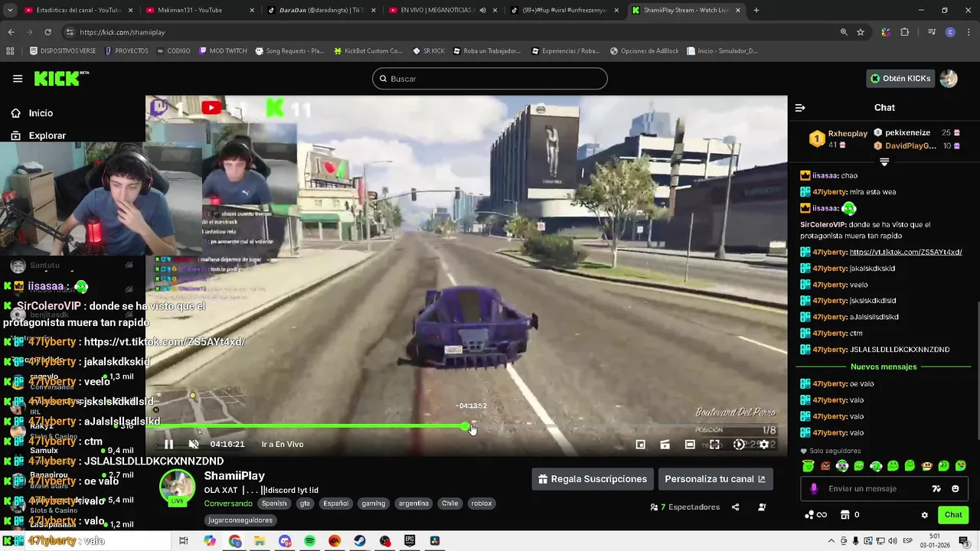The width and height of the screenshot is (980, 551).
Task: Click the user icon beside share
Action: pos(762,507)
